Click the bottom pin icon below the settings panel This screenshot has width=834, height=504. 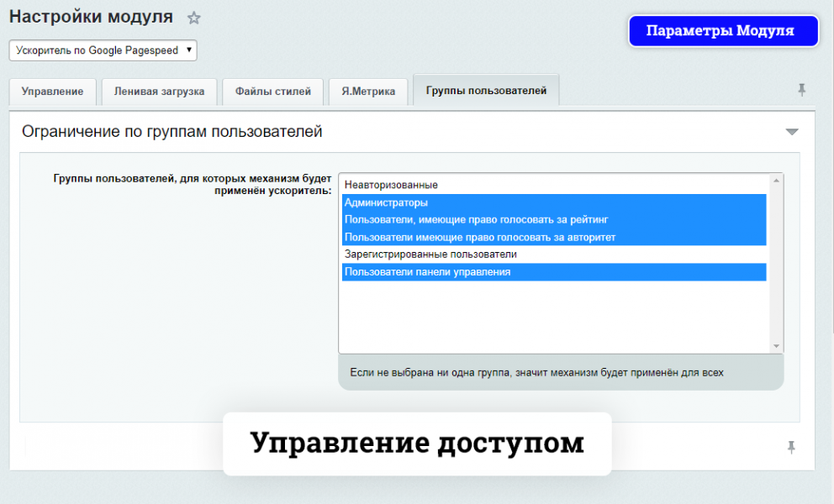(x=790, y=447)
